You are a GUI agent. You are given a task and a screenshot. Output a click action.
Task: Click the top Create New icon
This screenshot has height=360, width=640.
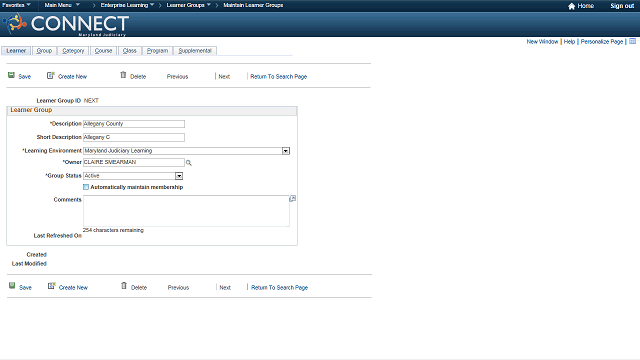click(51, 76)
